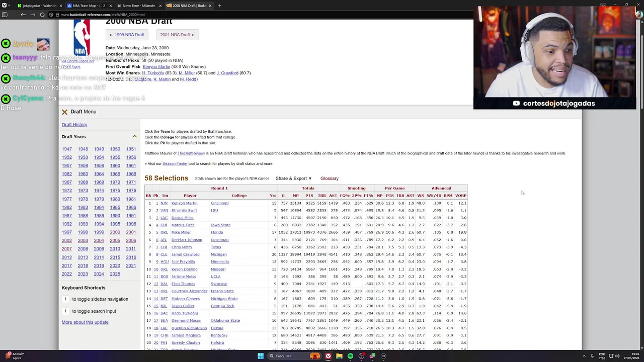Go to the 1999 NBA Draft page
644x362 pixels.
(127, 35)
